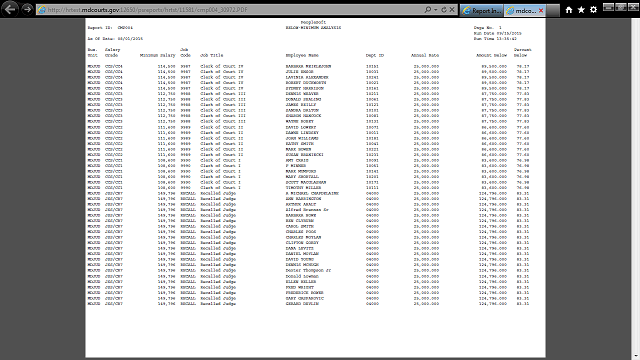Select employee name JULIE ENSOR
This screenshot has height=360, width=640.
click(x=299, y=72)
